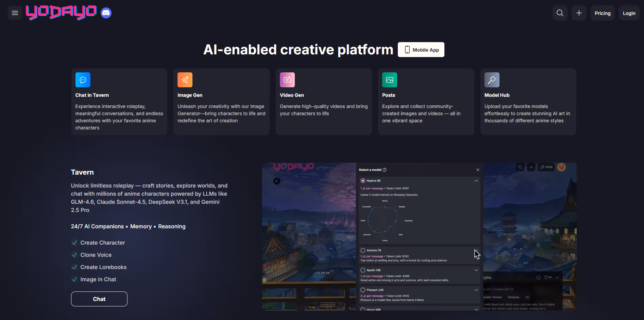Click the search icon inside the preview
Image resolution: width=644 pixels, height=320 pixels.
click(x=520, y=167)
